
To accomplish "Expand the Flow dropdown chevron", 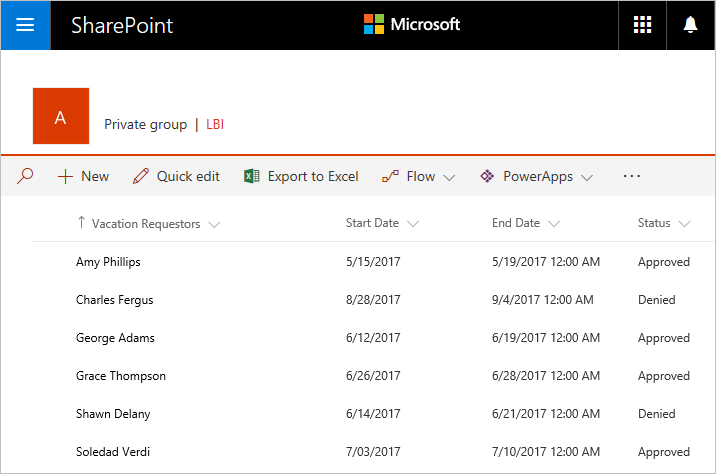I will (x=449, y=178).
